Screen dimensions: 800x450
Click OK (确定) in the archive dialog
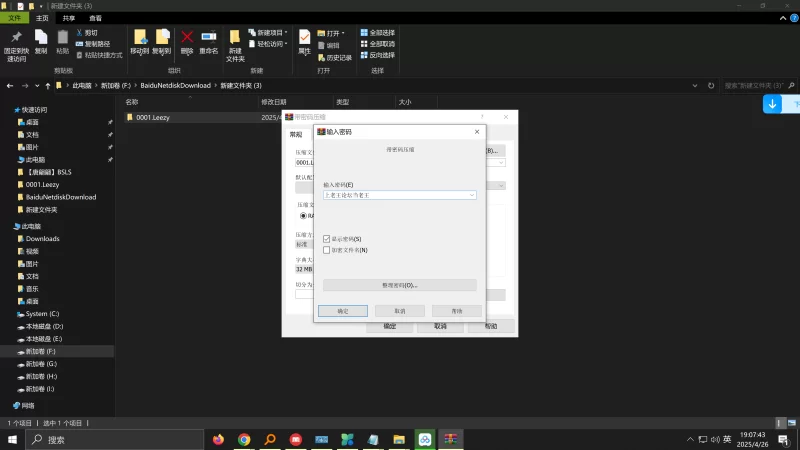(x=389, y=326)
